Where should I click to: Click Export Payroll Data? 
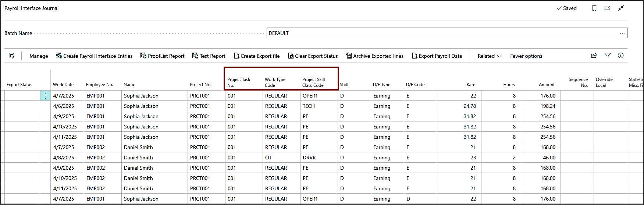click(x=437, y=56)
